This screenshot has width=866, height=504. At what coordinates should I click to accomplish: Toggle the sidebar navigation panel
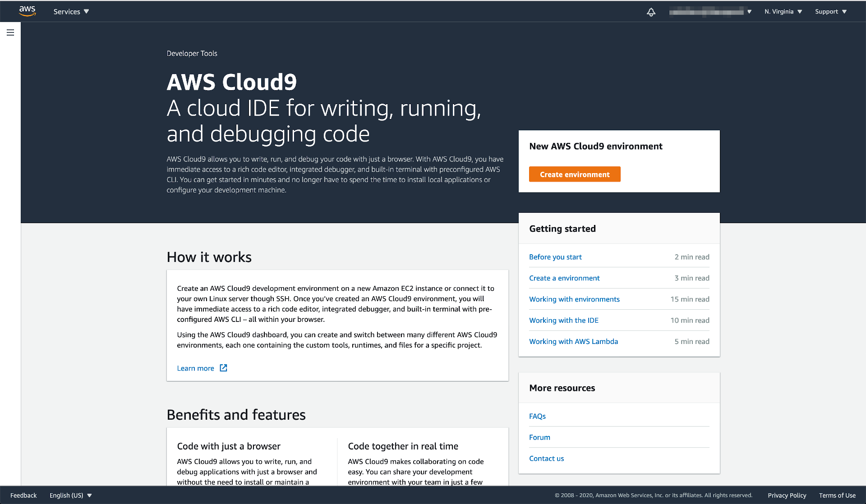click(x=10, y=32)
